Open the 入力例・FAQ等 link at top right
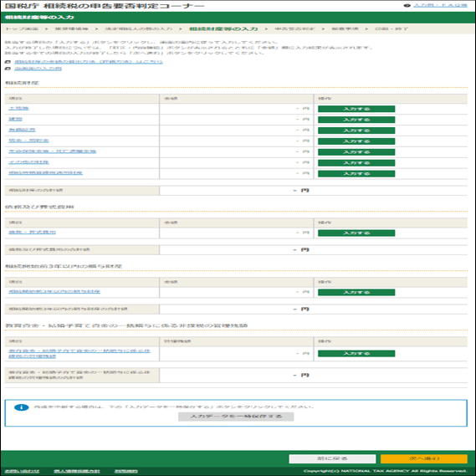 pos(440,5)
